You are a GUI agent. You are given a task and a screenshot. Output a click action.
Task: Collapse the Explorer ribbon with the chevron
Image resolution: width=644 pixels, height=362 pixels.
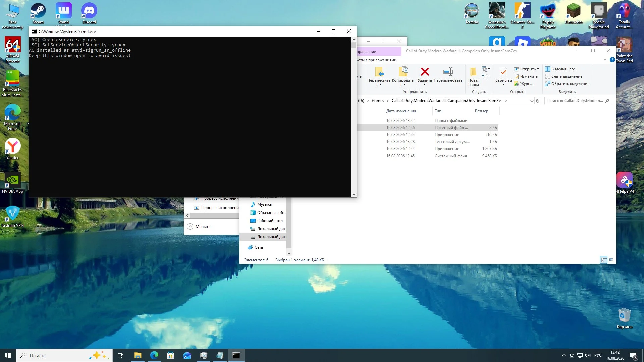605,60
